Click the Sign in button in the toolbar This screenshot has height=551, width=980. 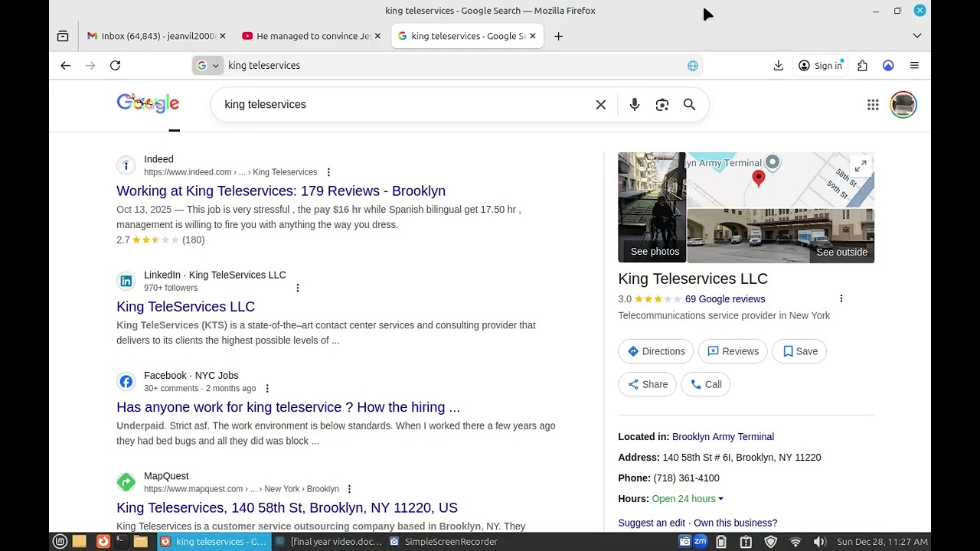coord(820,66)
